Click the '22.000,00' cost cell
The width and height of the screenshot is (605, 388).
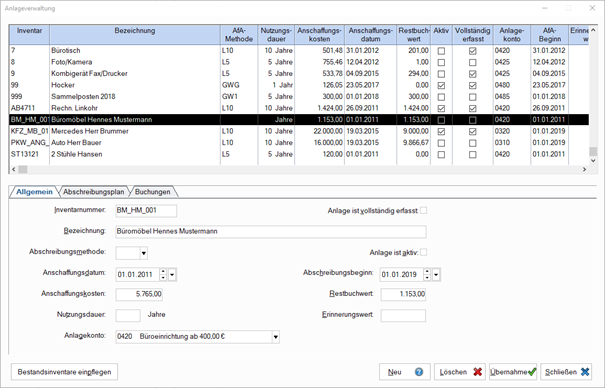[x=319, y=131]
